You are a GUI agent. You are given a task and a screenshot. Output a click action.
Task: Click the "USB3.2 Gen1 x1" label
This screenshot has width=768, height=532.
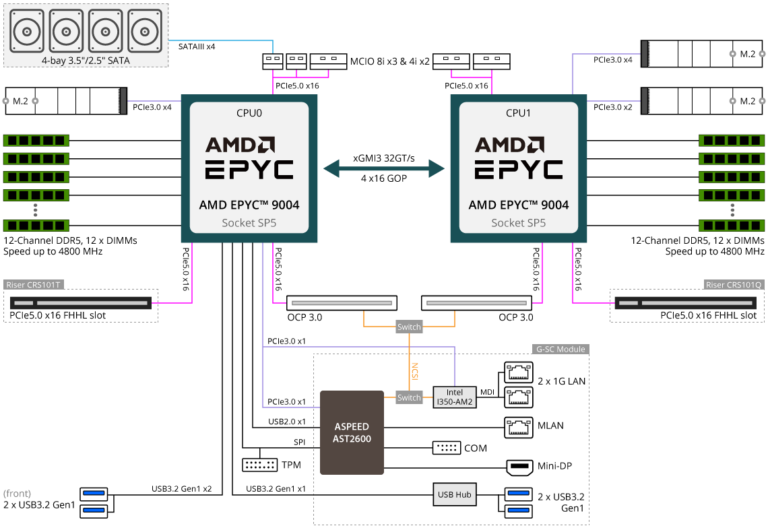[276, 488]
